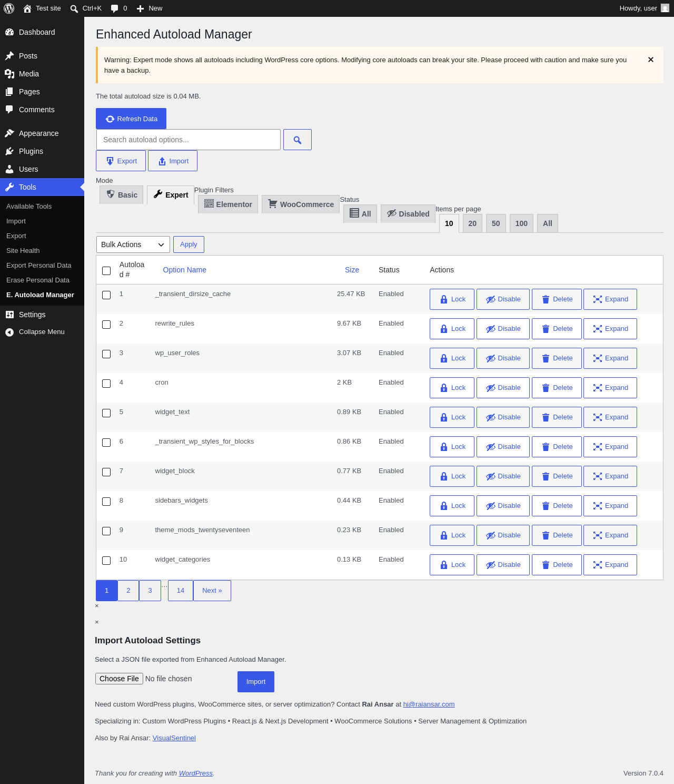Open the WordPress logo menu
Screen dimensions: 674x784
coord(9,8)
